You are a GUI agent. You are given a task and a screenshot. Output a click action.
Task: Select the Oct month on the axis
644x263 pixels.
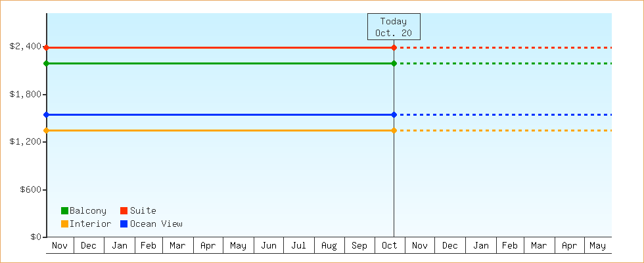tap(390, 246)
